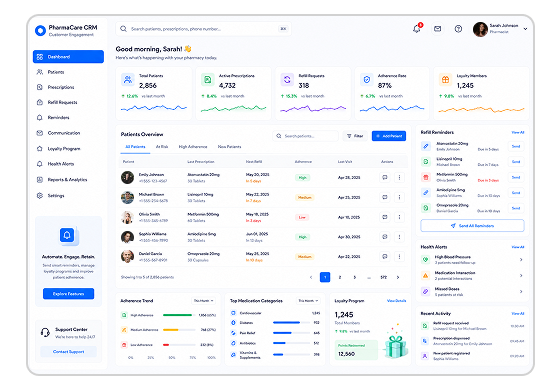
Task: Switch to the At Risk tab
Action: pos(162,147)
